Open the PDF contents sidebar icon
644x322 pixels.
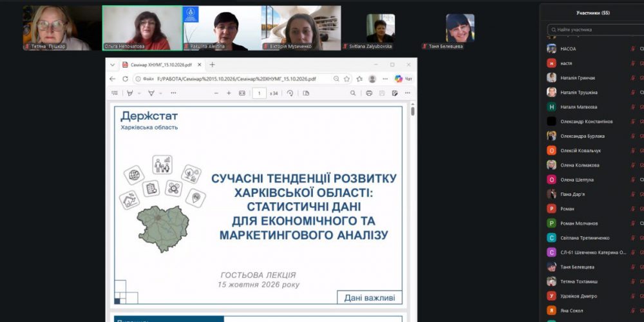coord(115,93)
